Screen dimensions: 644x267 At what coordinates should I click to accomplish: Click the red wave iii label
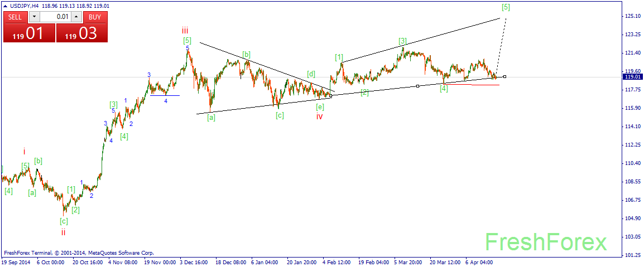click(185, 31)
